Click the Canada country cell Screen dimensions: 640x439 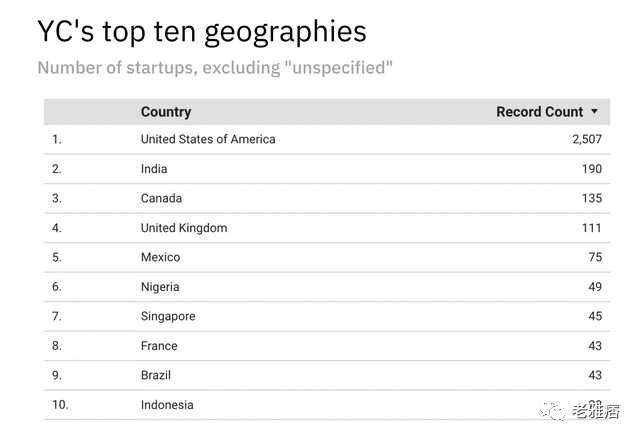tap(161, 198)
